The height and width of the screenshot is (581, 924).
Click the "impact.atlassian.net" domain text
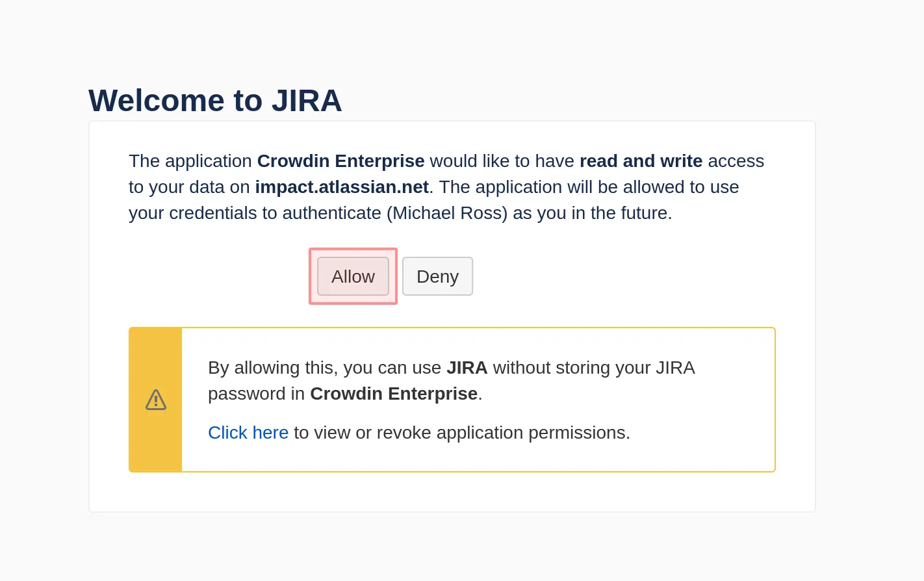[x=342, y=187]
